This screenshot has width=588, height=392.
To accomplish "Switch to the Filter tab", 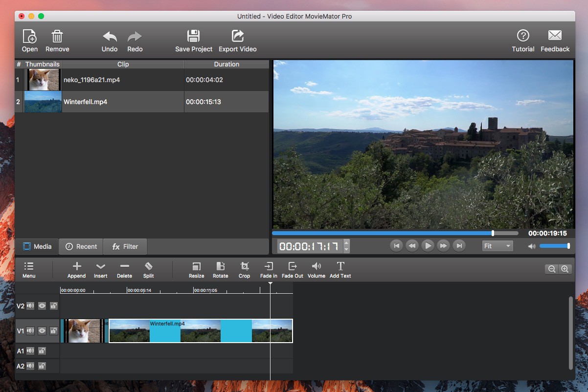I will [125, 246].
